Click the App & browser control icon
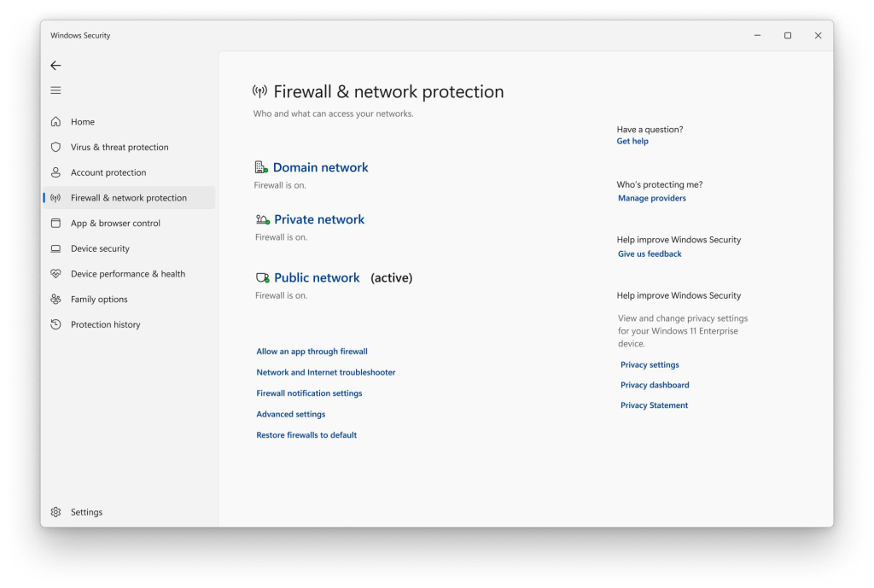The width and height of the screenshot is (874, 588). (x=55, y=224)
